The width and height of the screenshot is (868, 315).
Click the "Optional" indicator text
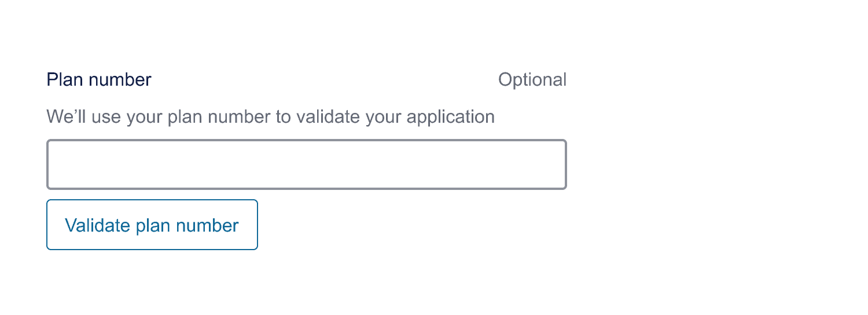[532, 79]
